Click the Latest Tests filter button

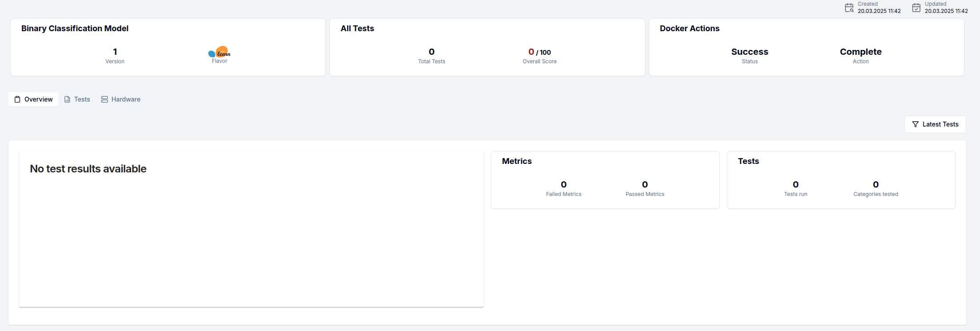935,124
